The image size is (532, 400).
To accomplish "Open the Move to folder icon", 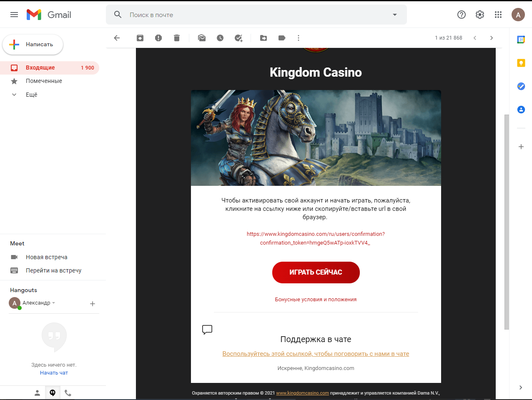I will (x=263, y=38).
